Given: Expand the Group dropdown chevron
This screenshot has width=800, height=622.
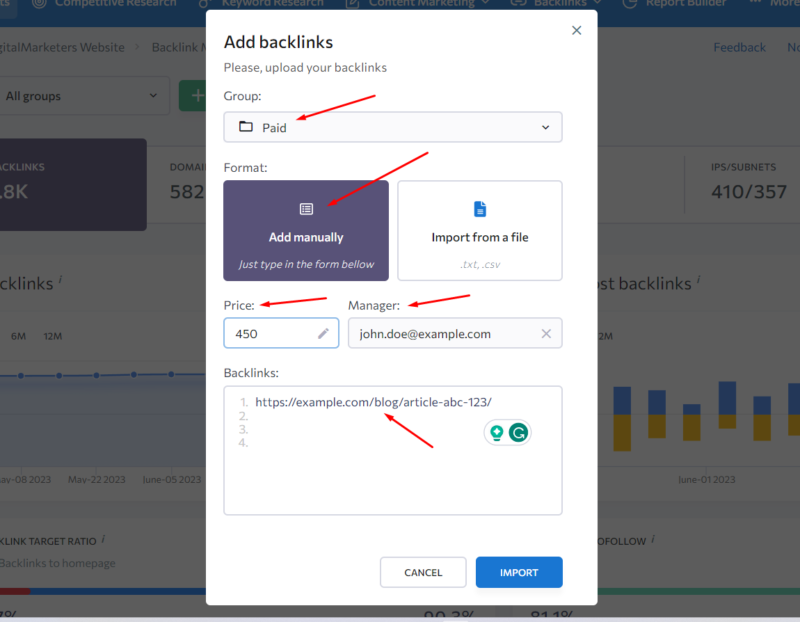Looking at the screenshot, I should tap(545, 127).
